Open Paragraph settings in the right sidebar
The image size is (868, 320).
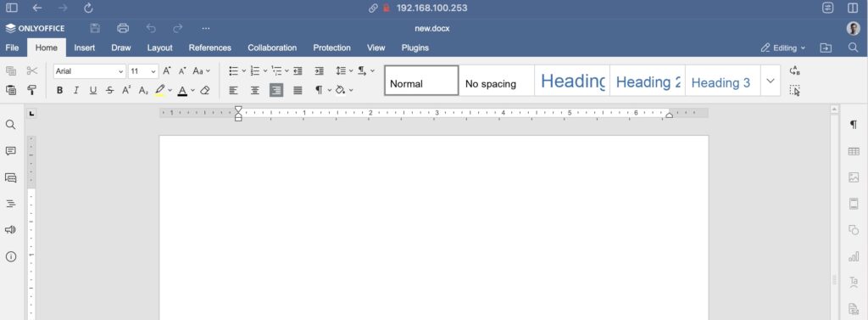click(854, 126)
